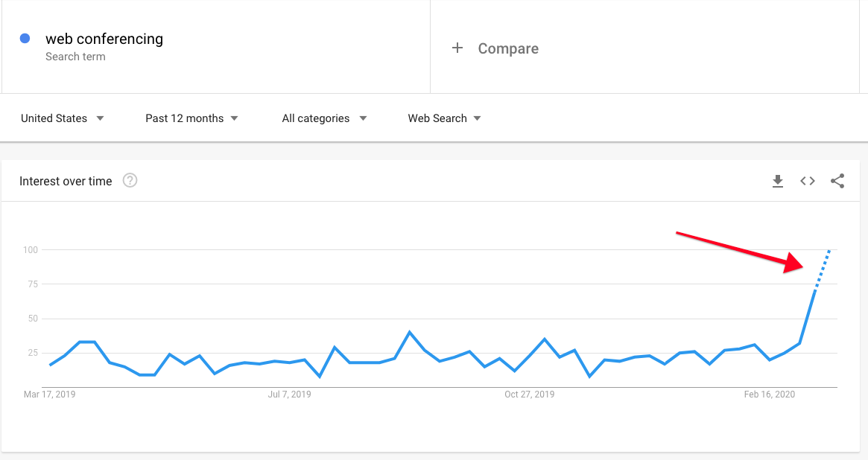Download the Interest over time chart data
This screenshot has height=460, width=868.
778,181
